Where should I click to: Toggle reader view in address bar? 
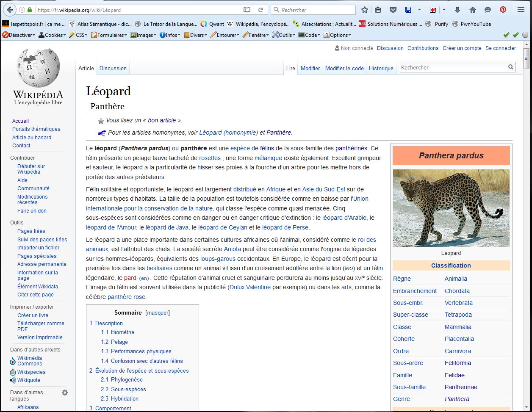click(x=247, y=10)
